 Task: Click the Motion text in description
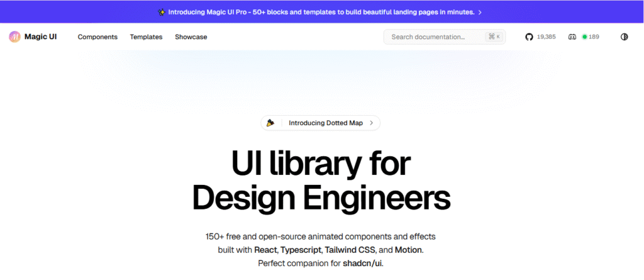coord(408,250)
